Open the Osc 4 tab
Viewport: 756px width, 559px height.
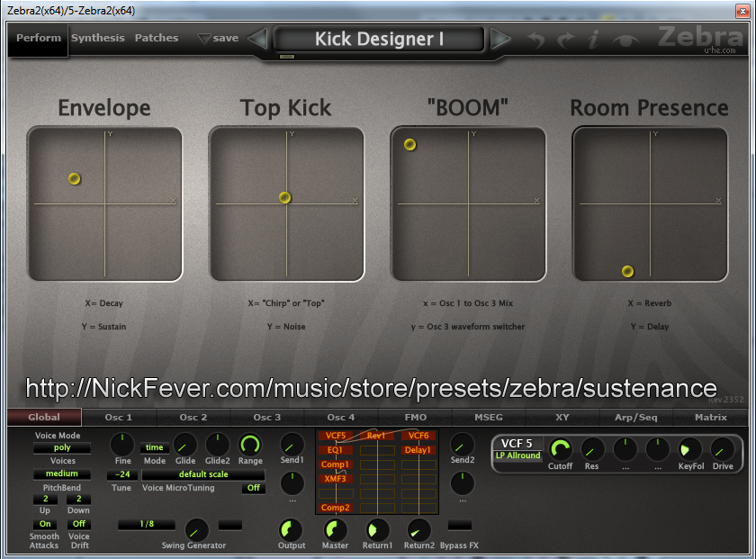tap(341, 417)
